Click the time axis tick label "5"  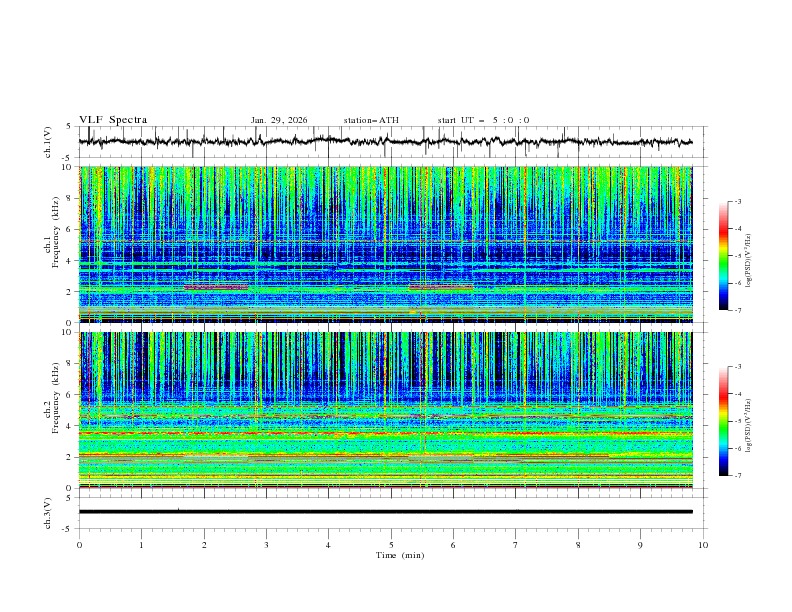(x=391, y=545)
